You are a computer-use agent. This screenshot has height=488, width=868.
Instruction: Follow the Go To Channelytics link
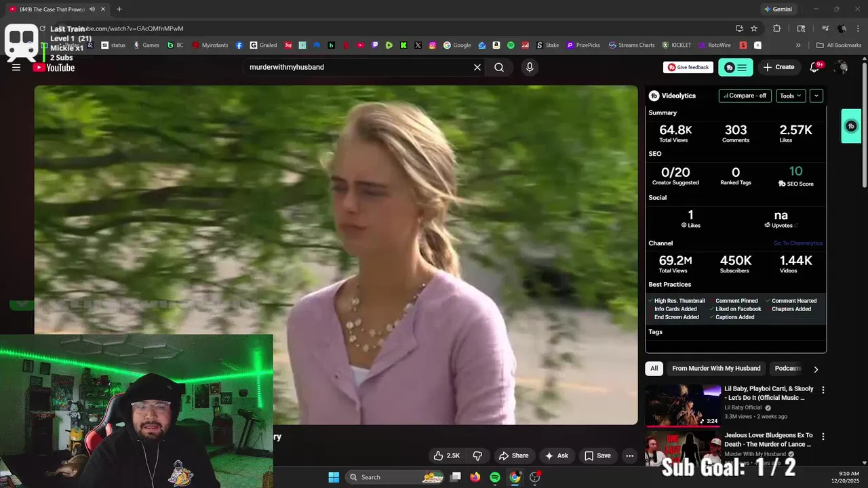798,243
